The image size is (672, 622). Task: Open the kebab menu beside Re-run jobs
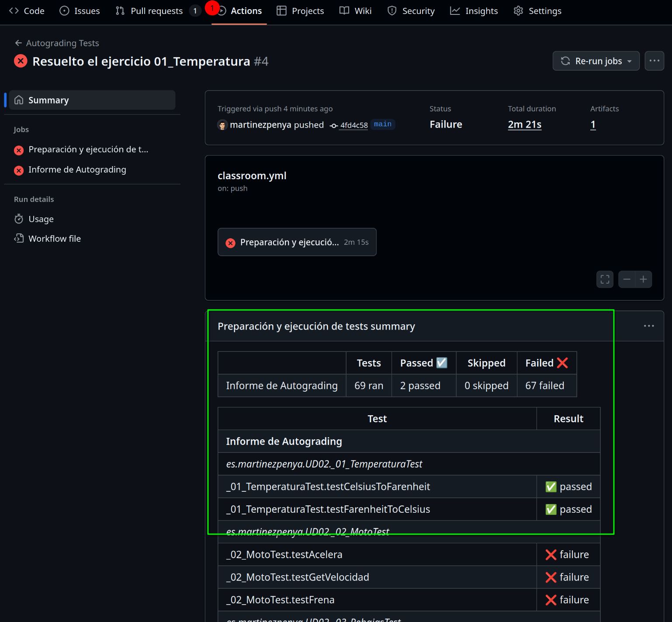pyautogui.click(x=654, y=61)
